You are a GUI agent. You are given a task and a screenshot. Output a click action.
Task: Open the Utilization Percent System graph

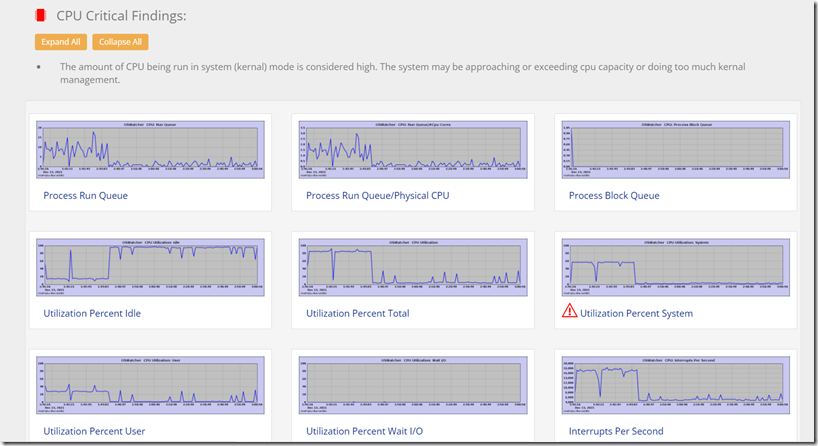click(676, 268)
